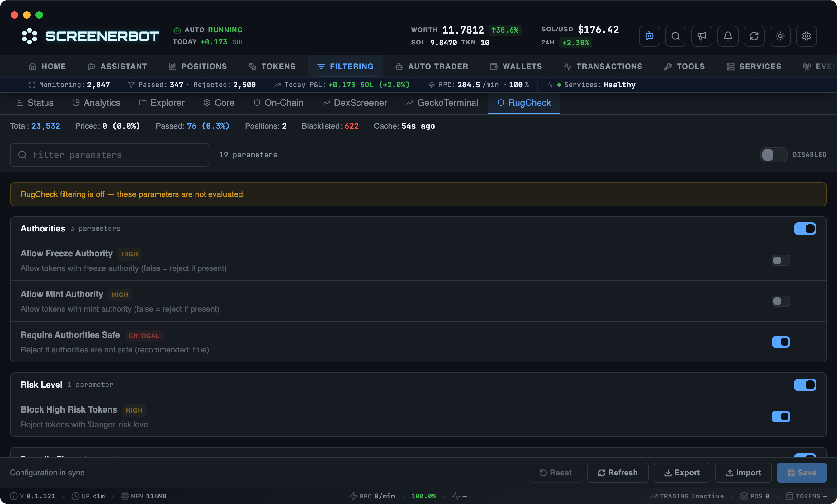Toggle Require Authorities Safe switch
837x504 pixels.
click(x=781, y=342)
